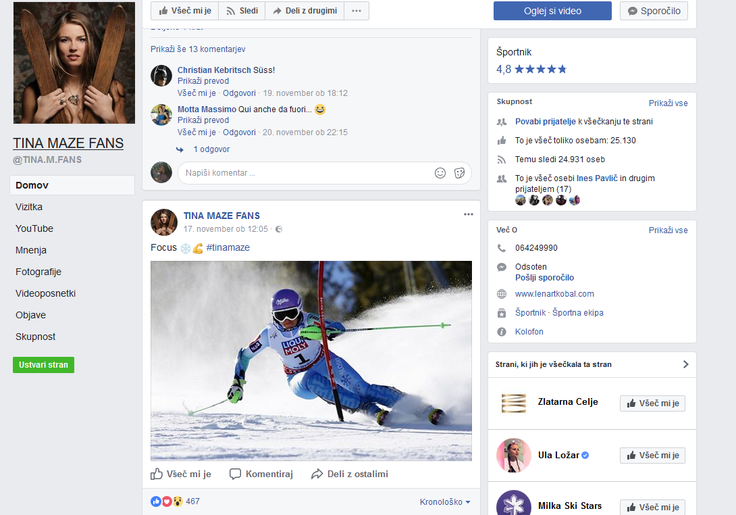Open Vizitka in the left page menu
The image size is (736, 515).
29,207
